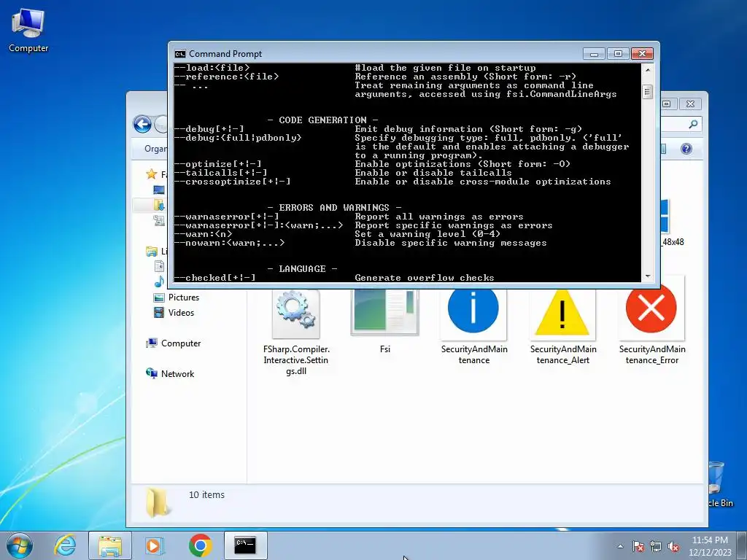Click Command Prompt title text

point(225,54)
